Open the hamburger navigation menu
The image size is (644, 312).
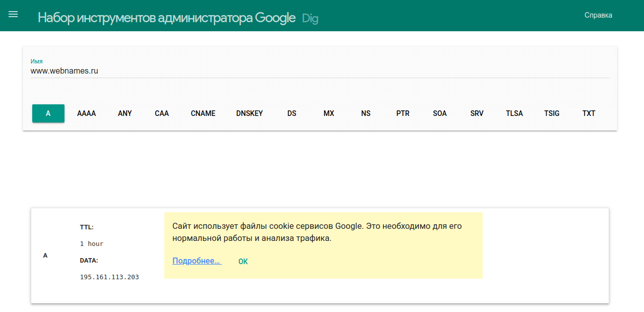coord(13,15)
